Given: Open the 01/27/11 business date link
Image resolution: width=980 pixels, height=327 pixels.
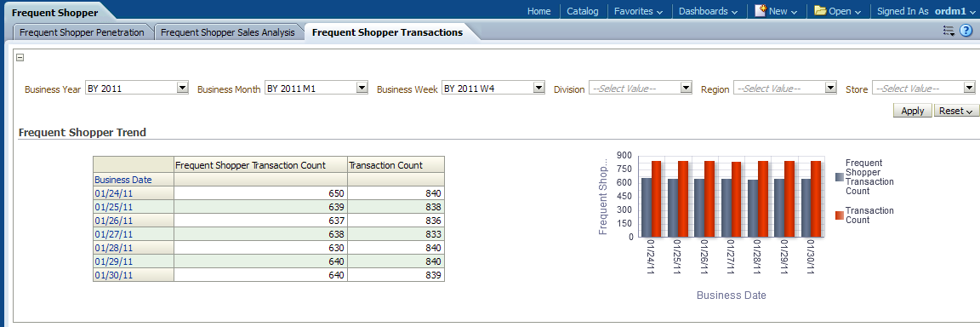Looking at the screenshot, I should click(x=113, y=234).
